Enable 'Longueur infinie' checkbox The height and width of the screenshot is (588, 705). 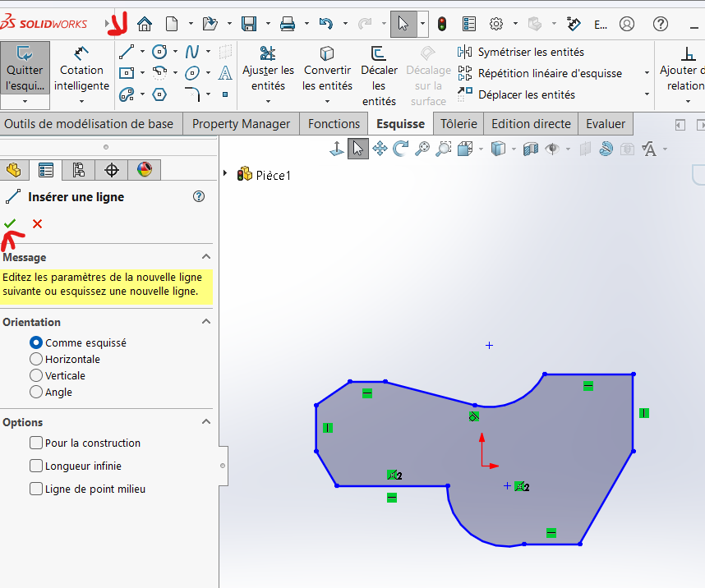point(36,466)
